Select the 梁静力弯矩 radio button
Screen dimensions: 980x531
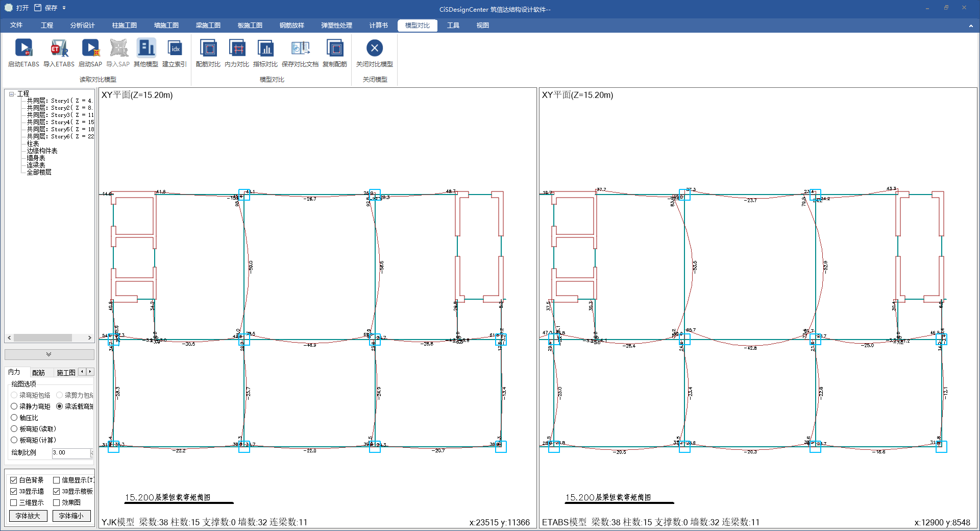tap(14, 406)
